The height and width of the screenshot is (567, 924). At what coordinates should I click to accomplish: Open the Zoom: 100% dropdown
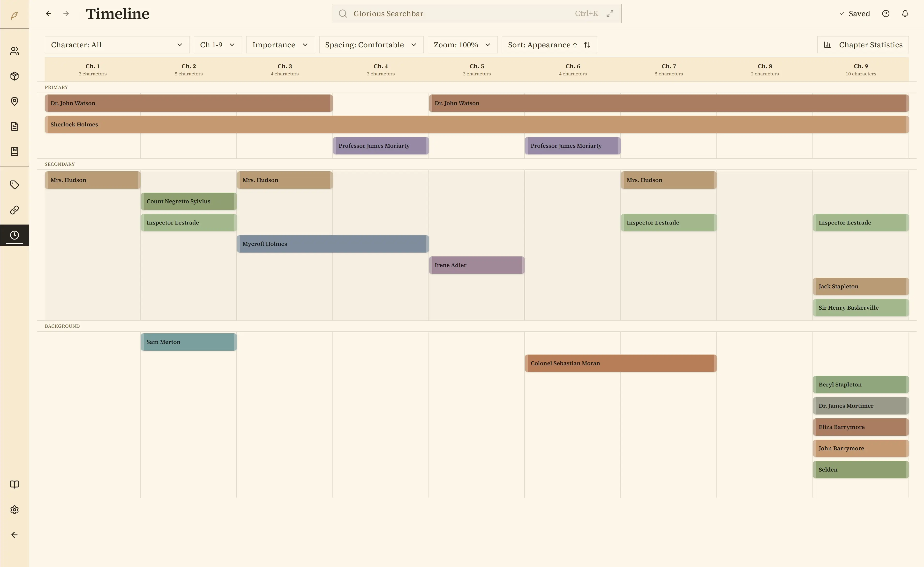(462, 45)
